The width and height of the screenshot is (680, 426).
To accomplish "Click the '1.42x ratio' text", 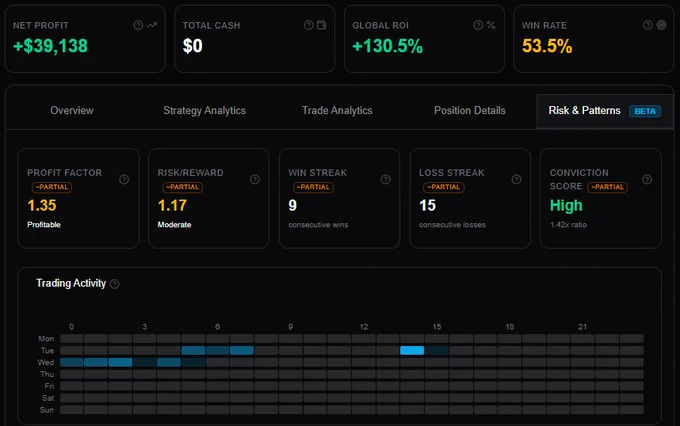I will click(x=568, y=225).
